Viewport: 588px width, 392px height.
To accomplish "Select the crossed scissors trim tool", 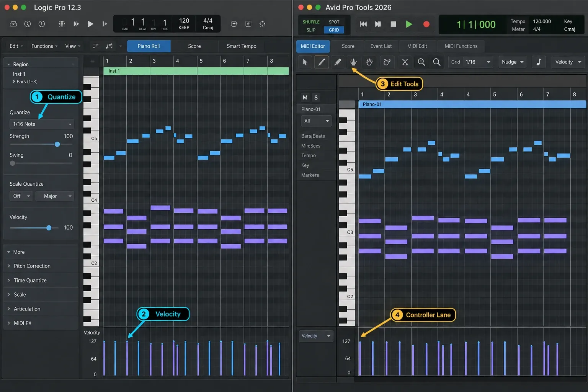I will (405, 62).
